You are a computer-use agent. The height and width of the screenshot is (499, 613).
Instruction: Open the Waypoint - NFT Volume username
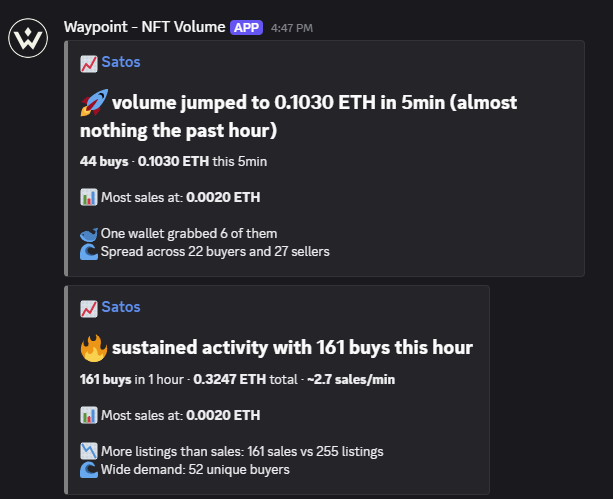(145, 27)
